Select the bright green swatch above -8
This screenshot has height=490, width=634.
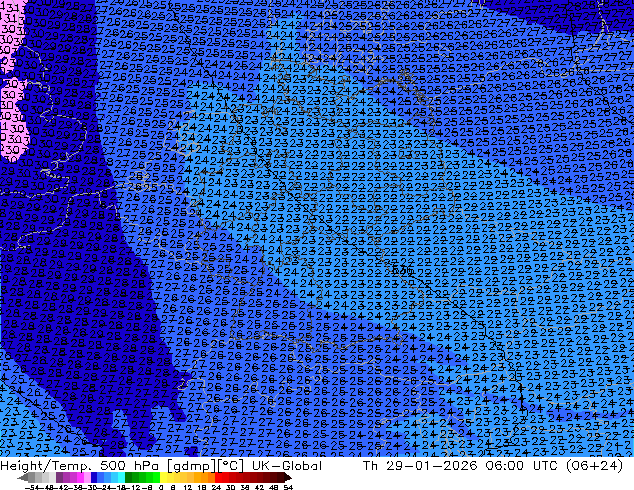coord(156,477)
